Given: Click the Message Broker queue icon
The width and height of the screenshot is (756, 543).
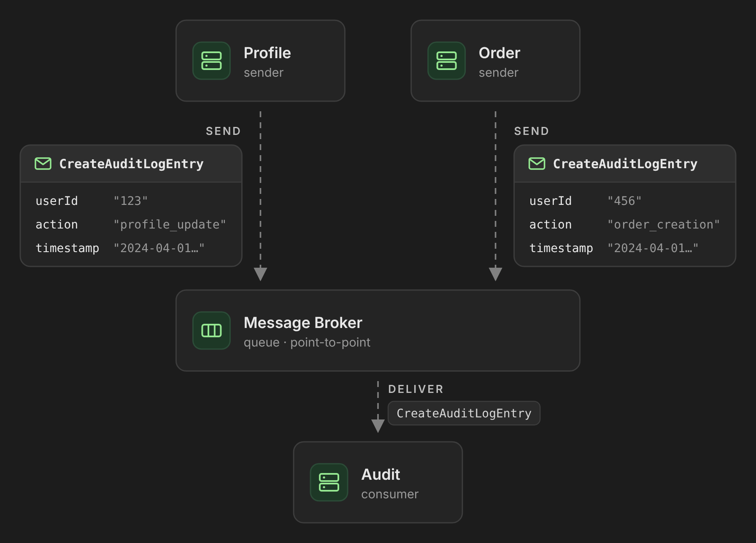Looking at the screenshot, I should pos(211,331).
